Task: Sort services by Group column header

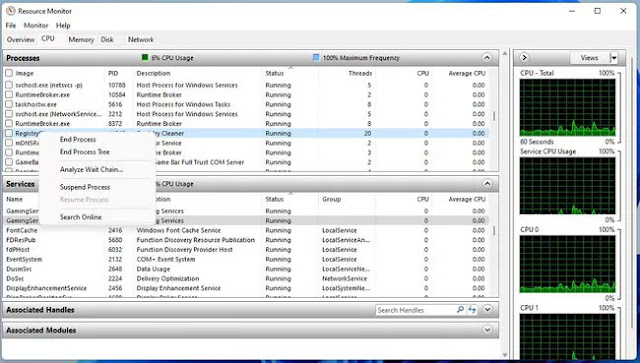Action: coord(331,199)
